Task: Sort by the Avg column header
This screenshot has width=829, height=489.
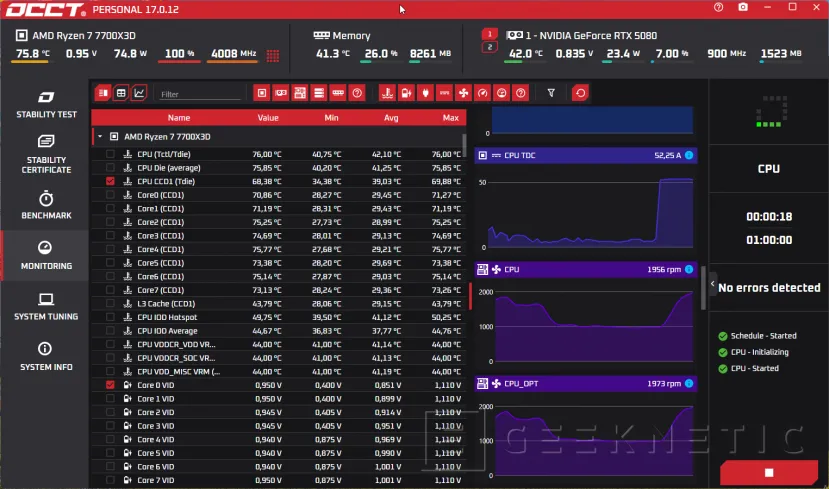Action: click(391, 117)
